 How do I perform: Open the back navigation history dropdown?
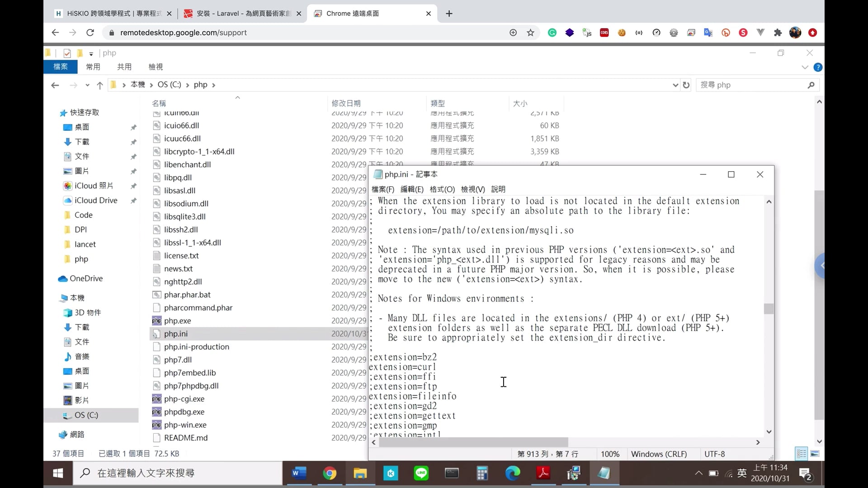[x=87, y=85]
